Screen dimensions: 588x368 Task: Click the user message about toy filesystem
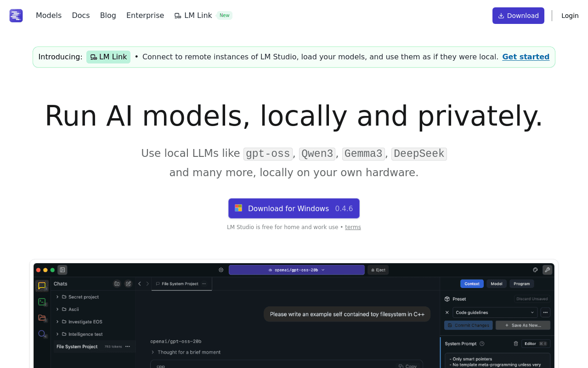(x=347, y=314)
